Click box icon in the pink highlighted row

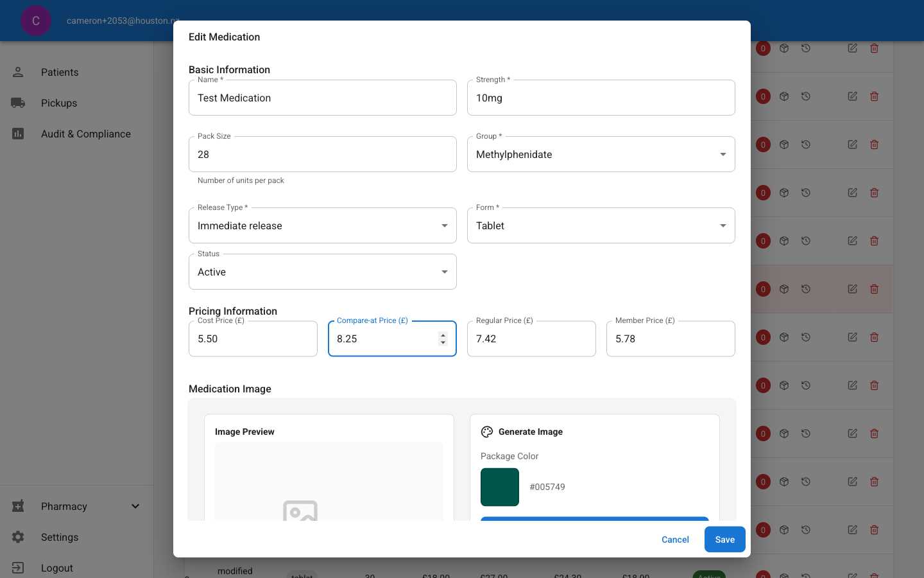click(784, 289)
